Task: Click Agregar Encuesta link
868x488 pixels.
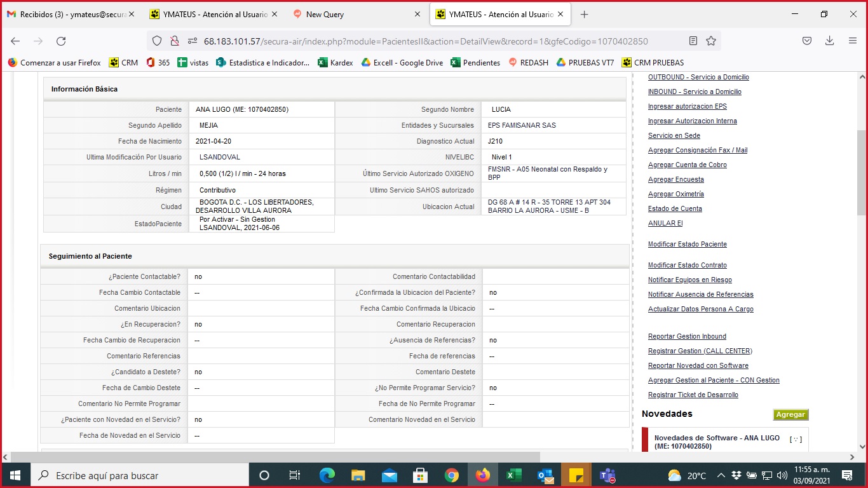Action: point(676,179)
